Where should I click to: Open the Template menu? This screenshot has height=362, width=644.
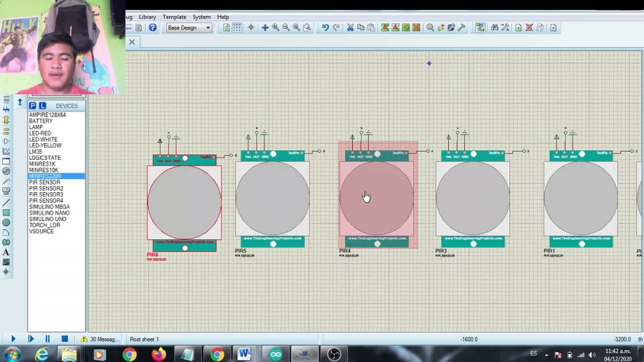pos(174,17)
